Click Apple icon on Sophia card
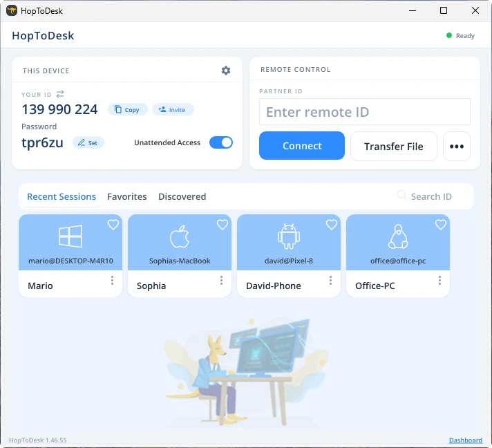492x448 pixels. pos(180,236)
